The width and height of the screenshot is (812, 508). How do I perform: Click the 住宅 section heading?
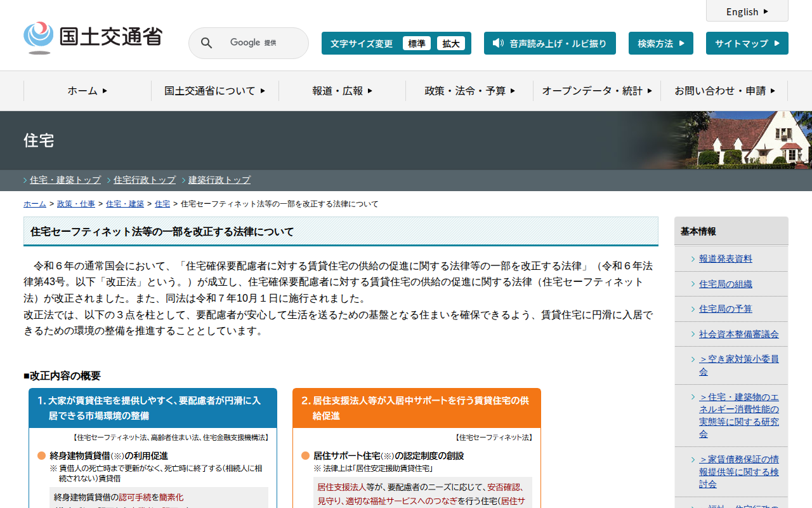tap(39, 140)
